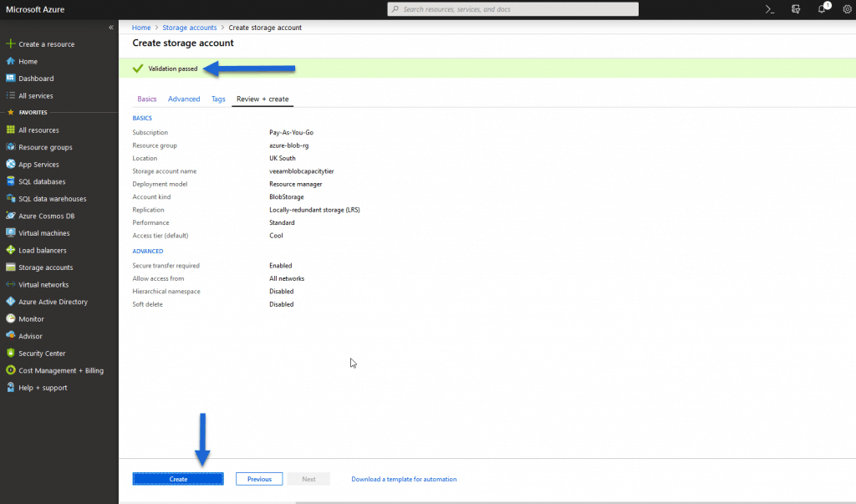
Task: Click the 'azure-blob-rg' resource group value
Action: [288, 145]
